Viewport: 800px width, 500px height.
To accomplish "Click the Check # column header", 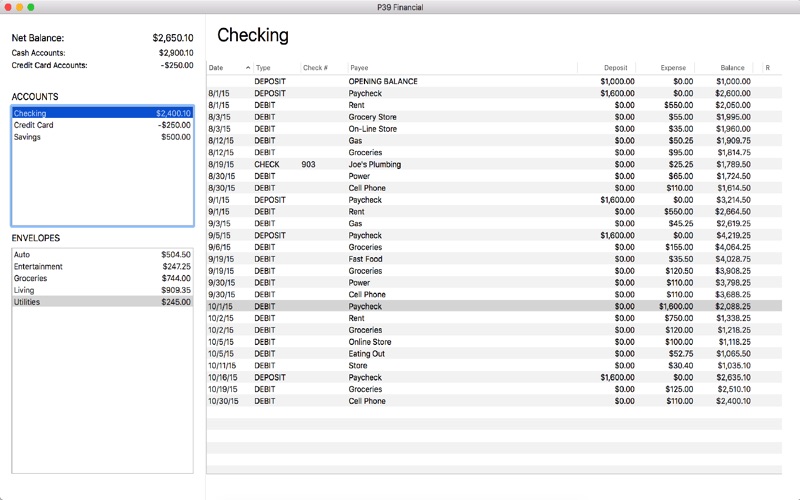I will point(322,68).
